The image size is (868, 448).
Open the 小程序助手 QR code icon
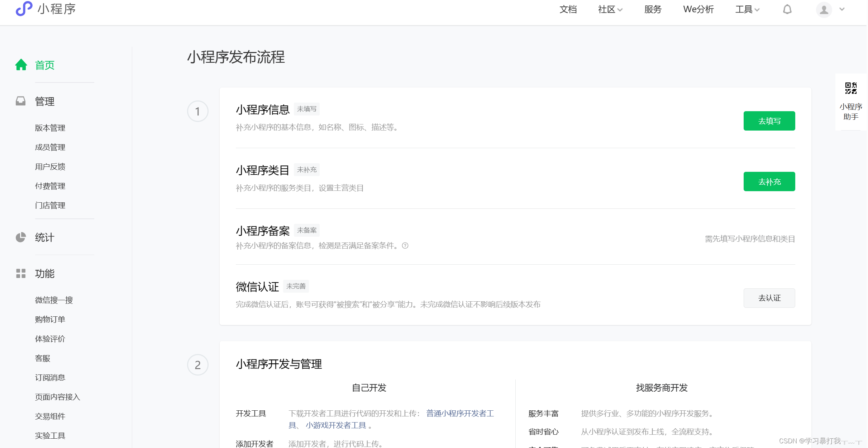851,88
